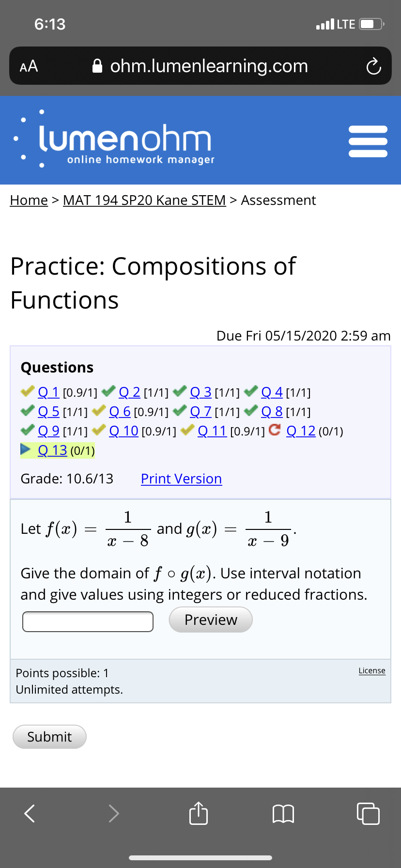The height and width of the screenshot is (868, 401).
Task: Click the green checkmark before Q 2
Action: 108,391
